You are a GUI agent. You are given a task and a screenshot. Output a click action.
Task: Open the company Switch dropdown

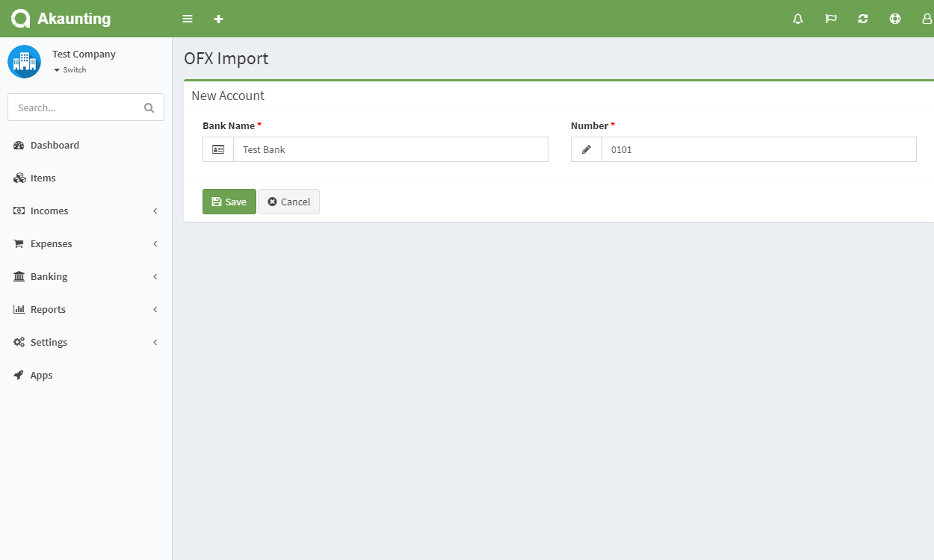(69, 69)
